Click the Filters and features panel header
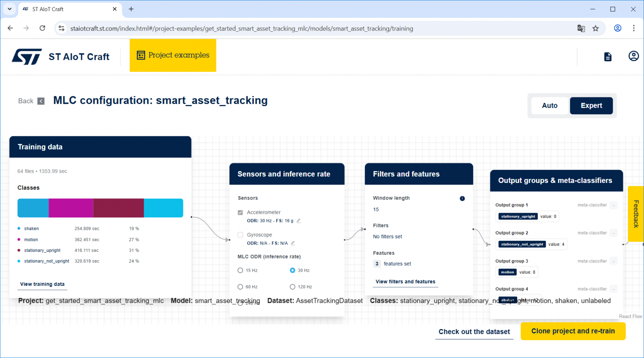The image size is (644, 358). tap(419, 174)
